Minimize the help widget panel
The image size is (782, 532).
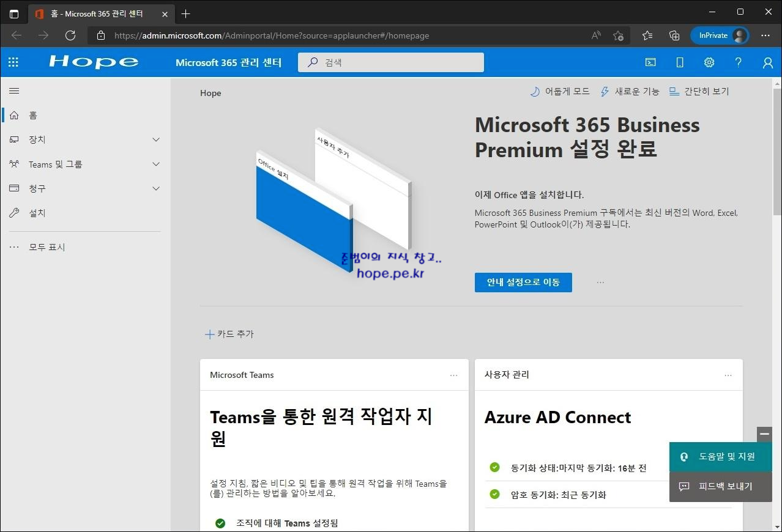coord(764,434)
